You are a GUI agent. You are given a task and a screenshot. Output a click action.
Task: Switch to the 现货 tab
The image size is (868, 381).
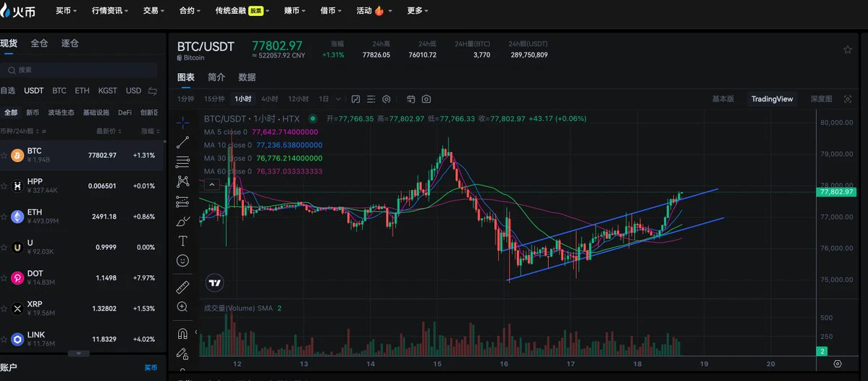tap(8, 43)
